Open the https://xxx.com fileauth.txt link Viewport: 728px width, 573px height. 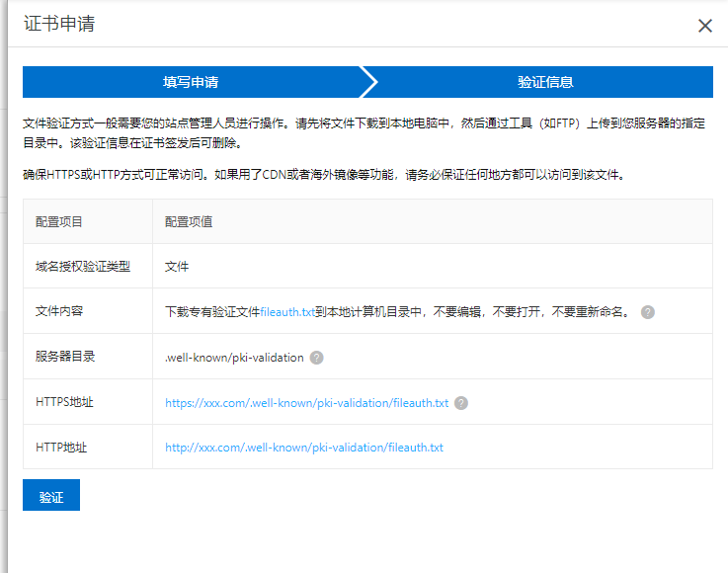click(x=307, y=403)
